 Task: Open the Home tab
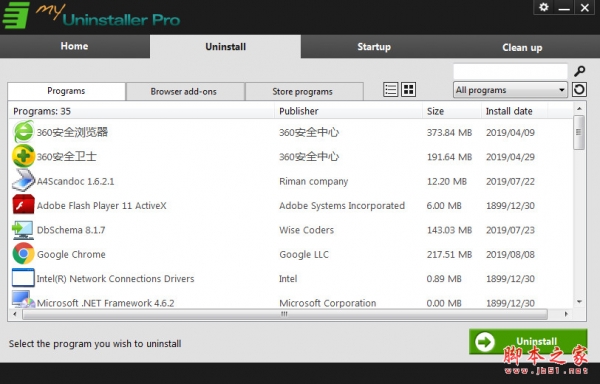(x=75, y=46)
